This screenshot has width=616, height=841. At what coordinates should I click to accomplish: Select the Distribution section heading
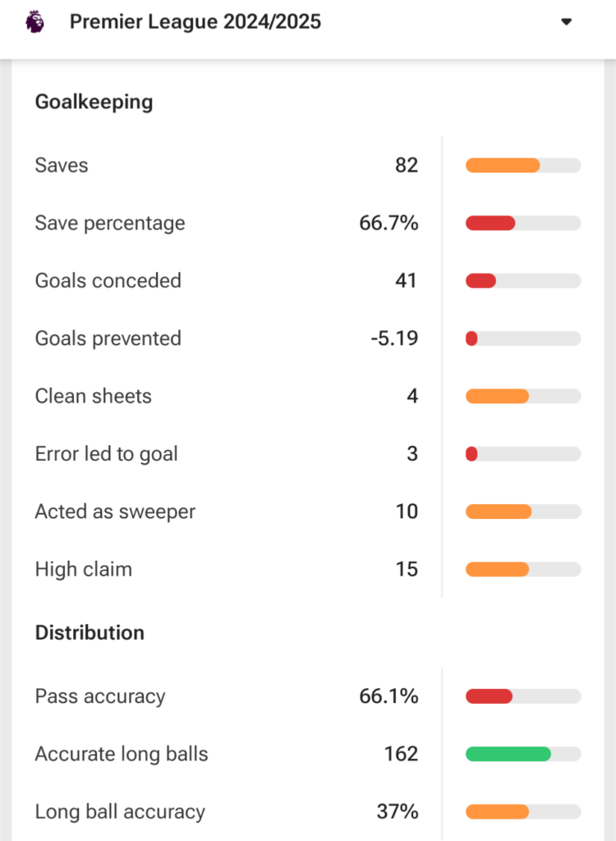click(90, 632)
